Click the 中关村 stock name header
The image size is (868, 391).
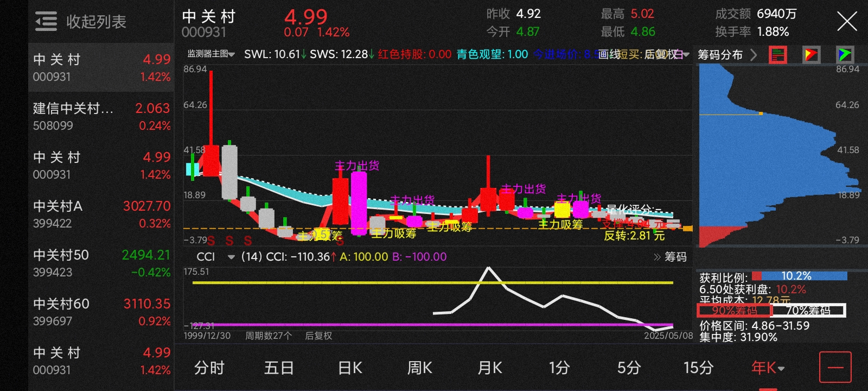pos(209,16)
